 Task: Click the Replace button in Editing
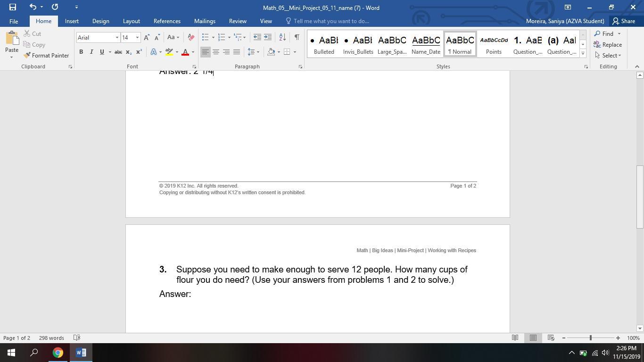608,45
